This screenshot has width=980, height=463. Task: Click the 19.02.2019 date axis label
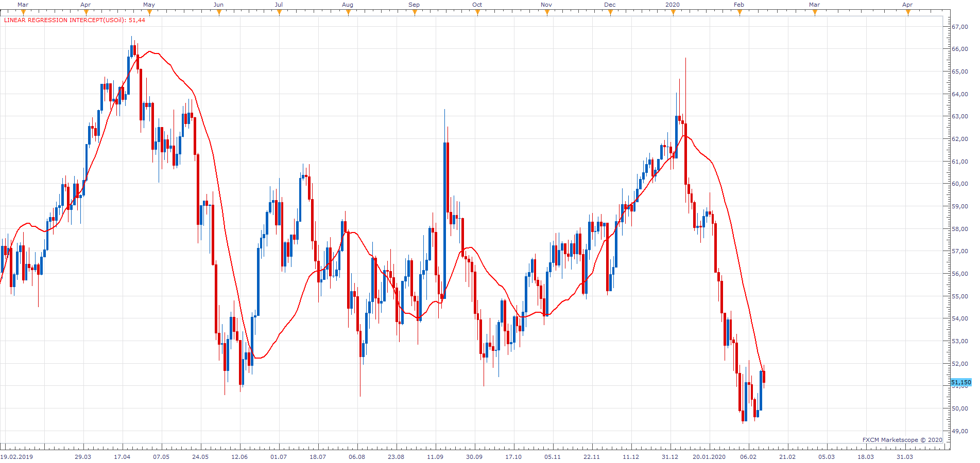pos(16,457)
